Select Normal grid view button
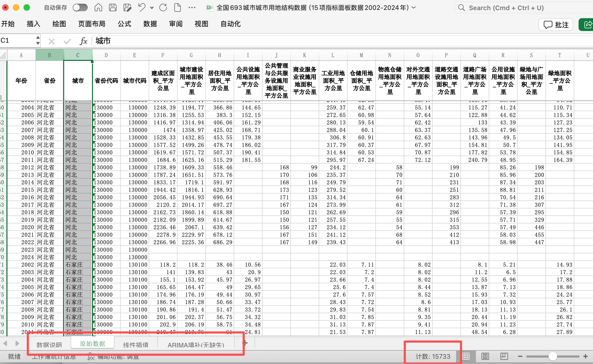The height and width of the screenshot is (364, 593). click(x=466, y=356)
